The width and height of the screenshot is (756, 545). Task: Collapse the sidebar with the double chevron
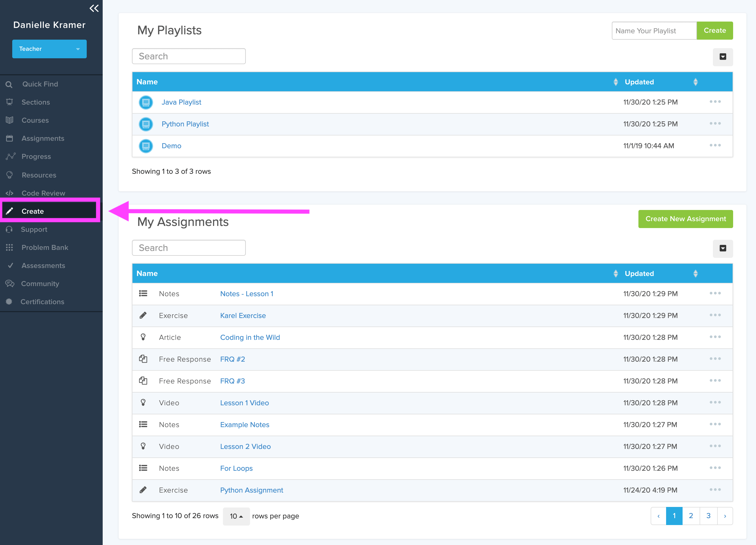click(x=94, y=8)
